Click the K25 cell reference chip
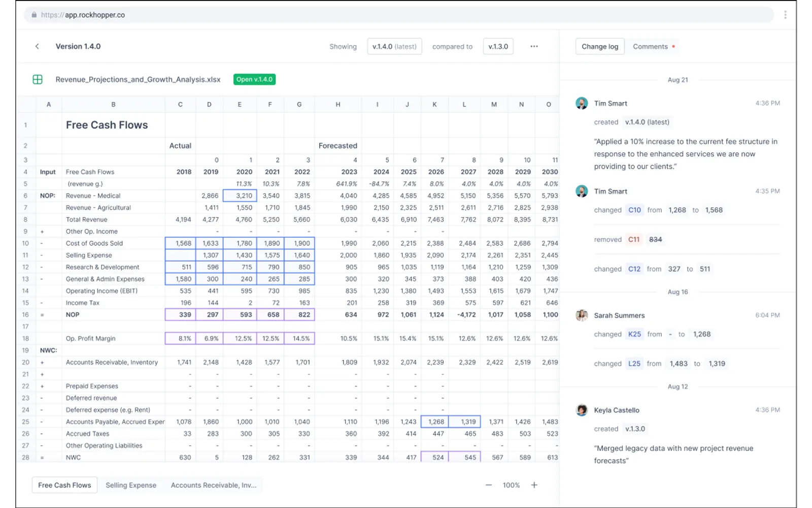 (634, 334)
